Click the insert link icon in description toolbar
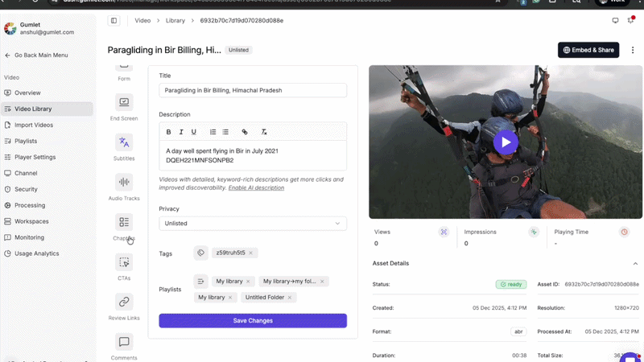 [x=245, y=132]
